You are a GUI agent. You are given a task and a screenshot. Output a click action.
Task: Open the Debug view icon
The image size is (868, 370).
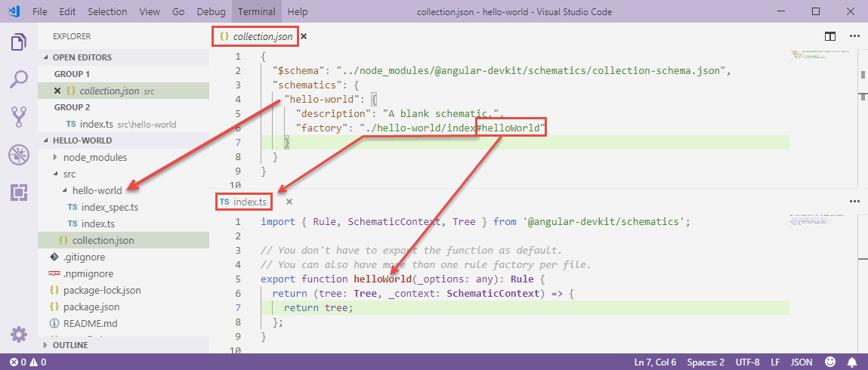click(19, 155)
